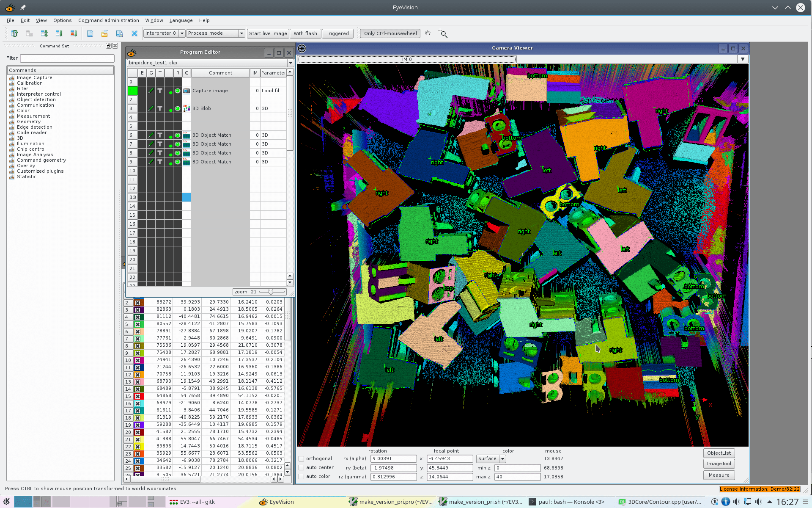Click the With flash button

[305, 33]
